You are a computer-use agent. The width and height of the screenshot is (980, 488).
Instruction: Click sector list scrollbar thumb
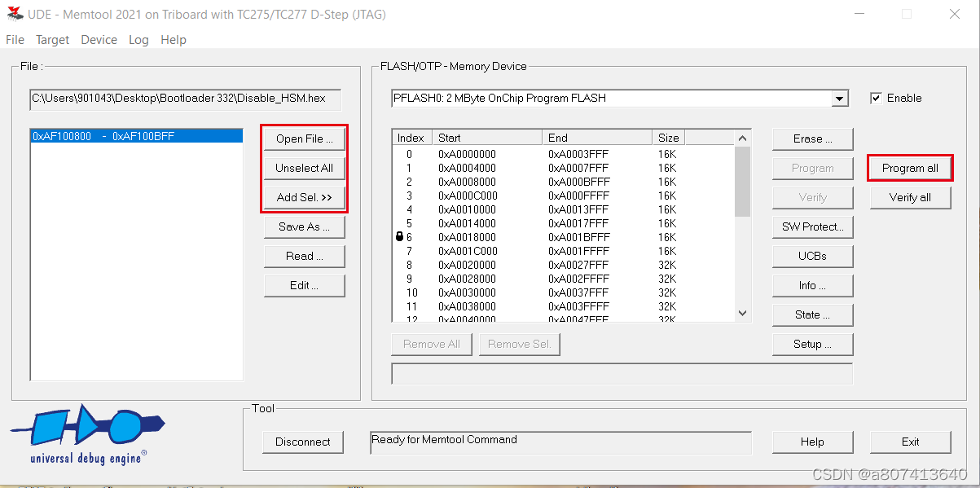pos(742,181)
